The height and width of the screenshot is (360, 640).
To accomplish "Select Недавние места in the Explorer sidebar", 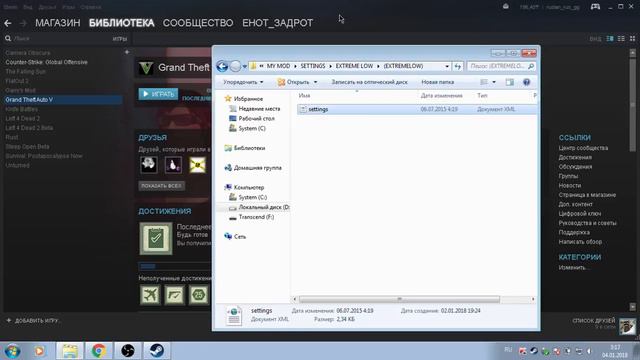I will [255, 109].
